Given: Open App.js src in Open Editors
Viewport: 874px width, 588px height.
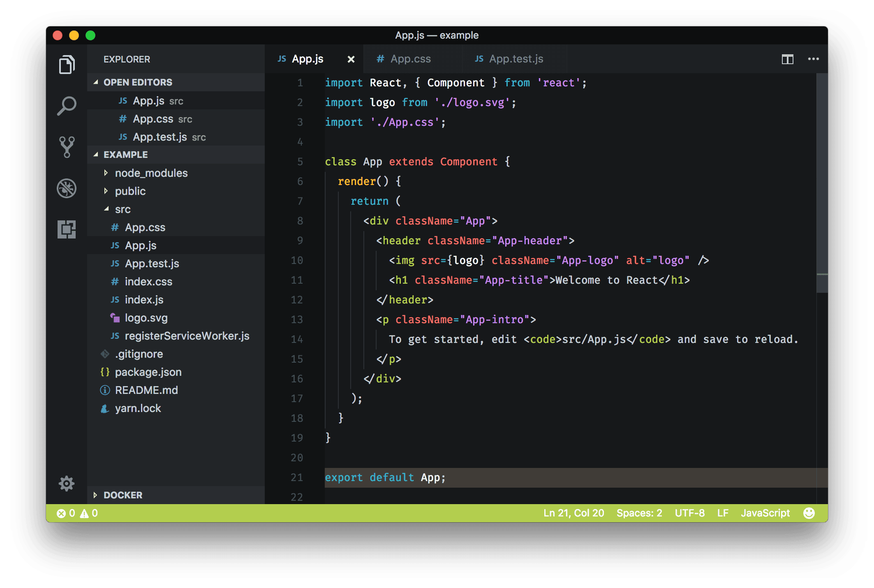Looking at the screenshot, I should click(x=176, y=101).
